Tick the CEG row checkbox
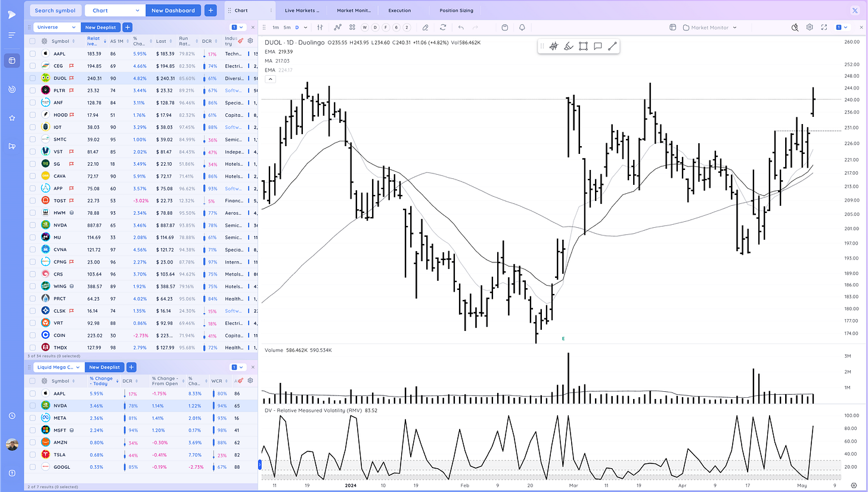This screenshot has height=492, width=868. (x=33, y=66)
